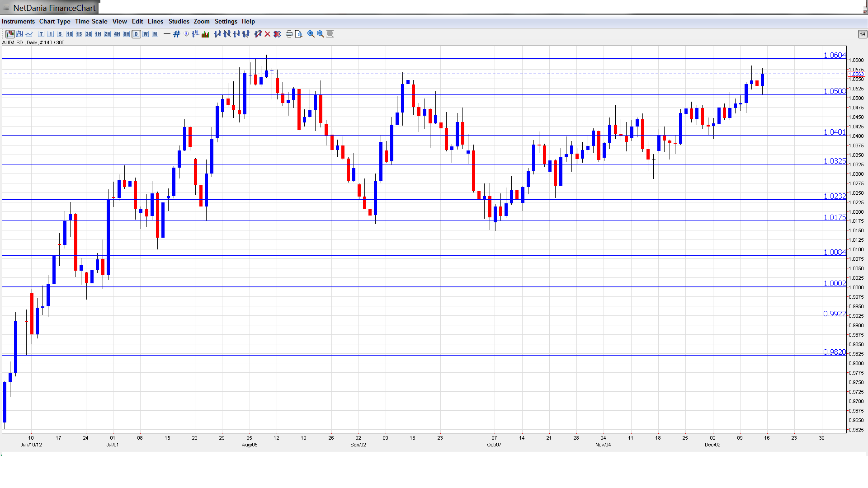Switch to Weekly time scale
The image size is (868, 488).
coord(146,34)
